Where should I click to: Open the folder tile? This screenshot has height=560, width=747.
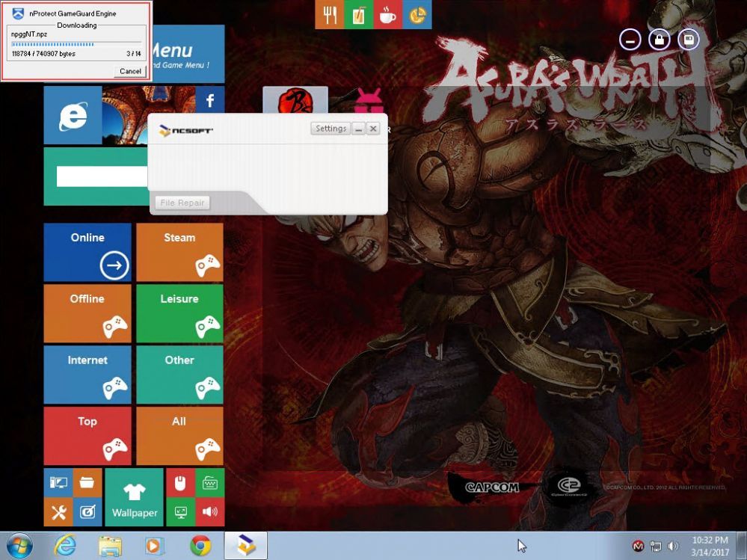click(x=87, y=483)
